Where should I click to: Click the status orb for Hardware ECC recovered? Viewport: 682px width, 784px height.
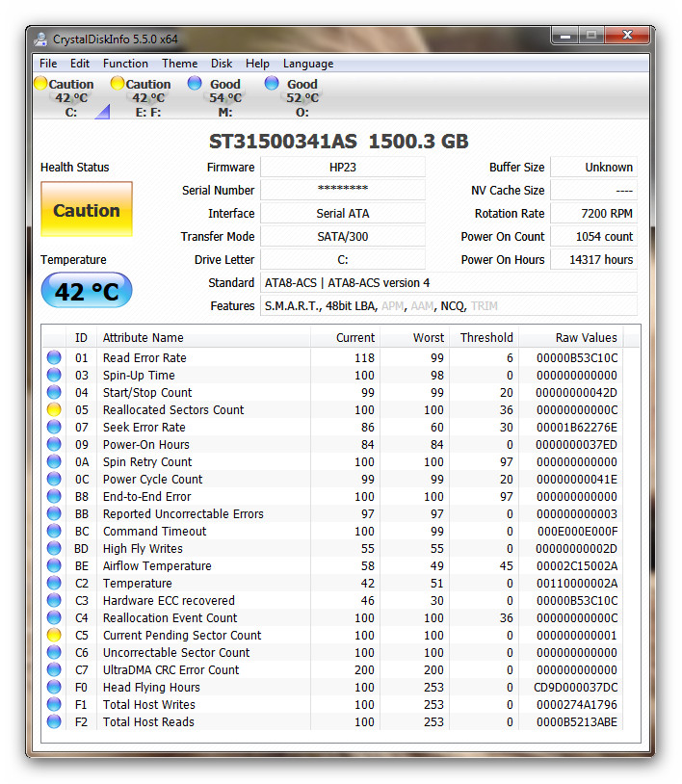[x=54, y=600]
